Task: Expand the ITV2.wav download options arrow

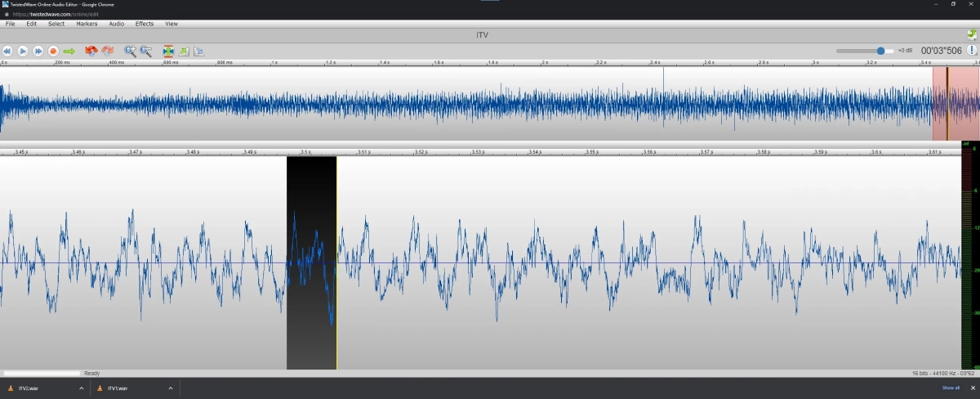Action: coord(81,388)
